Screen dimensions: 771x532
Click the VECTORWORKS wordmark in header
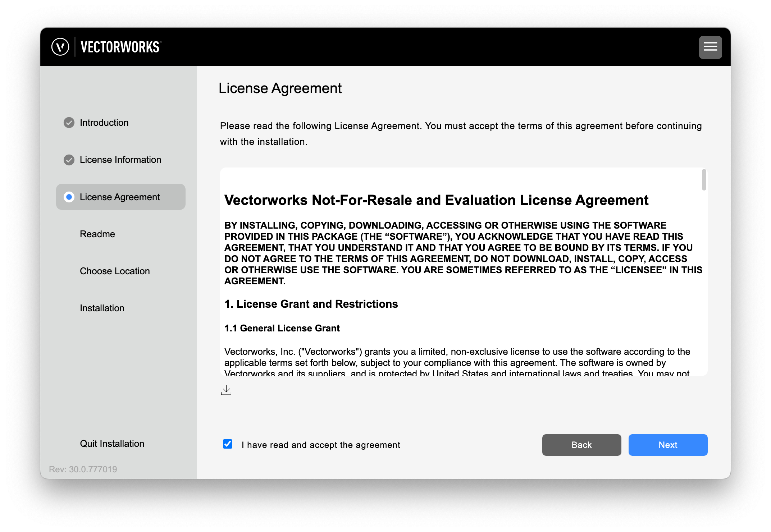121,47
